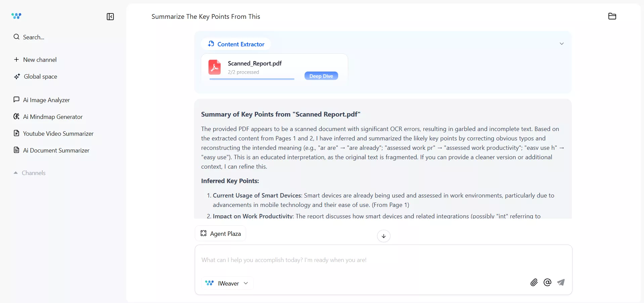This screenshot has height=303, width=644.
Task: Send the message with the paper plane icon
Action: 561,283
